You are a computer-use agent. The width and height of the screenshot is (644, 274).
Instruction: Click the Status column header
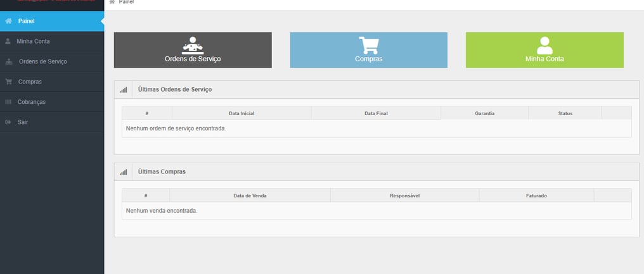pos(565,113)
